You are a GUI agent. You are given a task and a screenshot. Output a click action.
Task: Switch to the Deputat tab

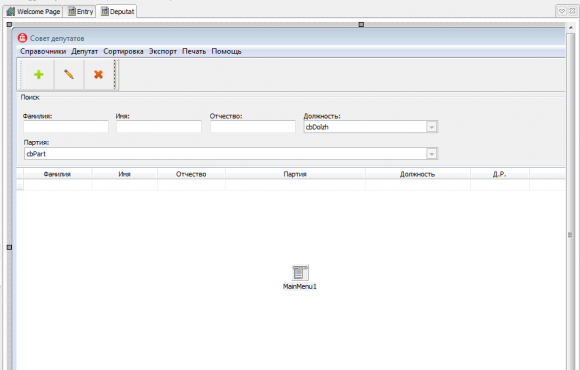(x=117, y=11)
